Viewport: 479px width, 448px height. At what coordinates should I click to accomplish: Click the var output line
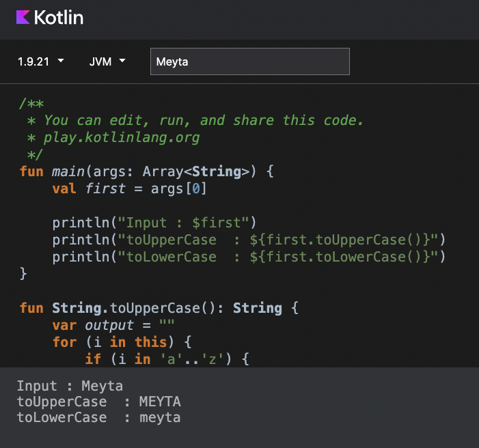coord(113,325)
